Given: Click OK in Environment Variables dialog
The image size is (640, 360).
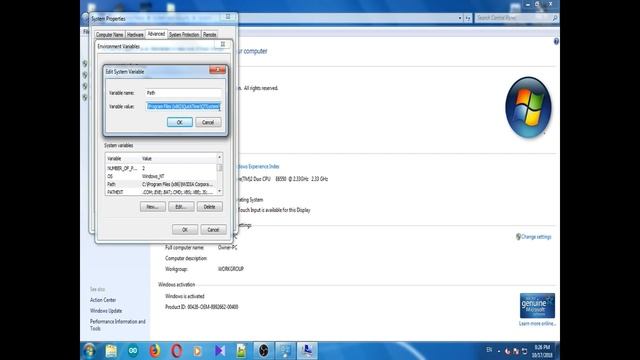Looking at the screenshot, I should click(185, 230).
